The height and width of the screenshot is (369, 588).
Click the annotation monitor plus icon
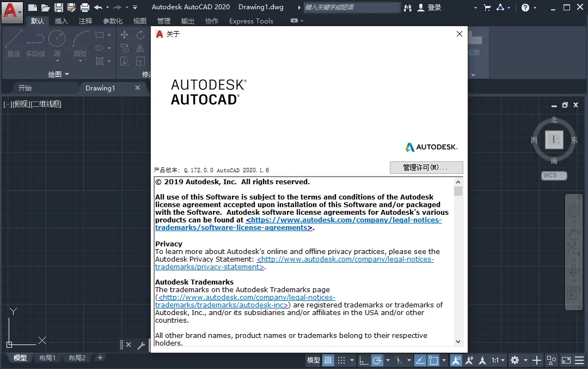[x=537, y=360]
